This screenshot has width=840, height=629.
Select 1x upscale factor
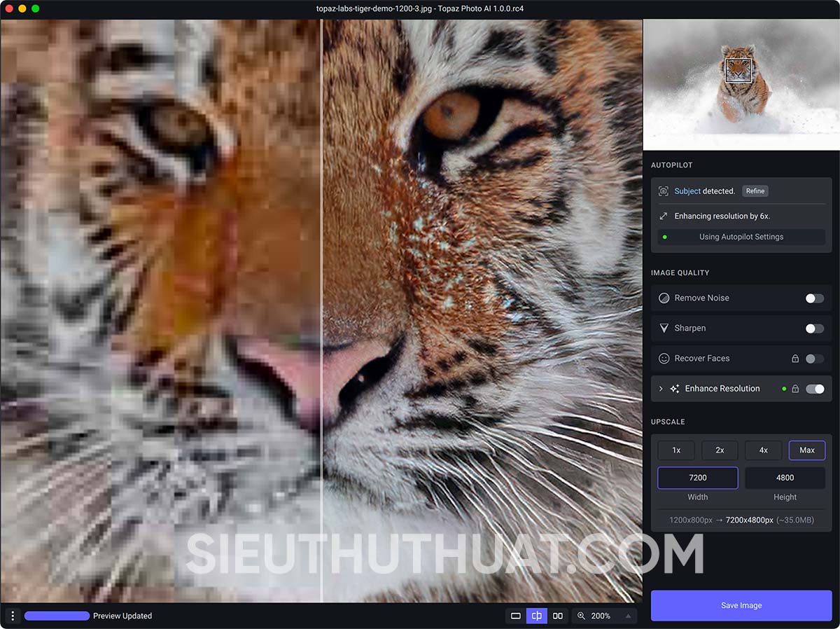[676, 450]
